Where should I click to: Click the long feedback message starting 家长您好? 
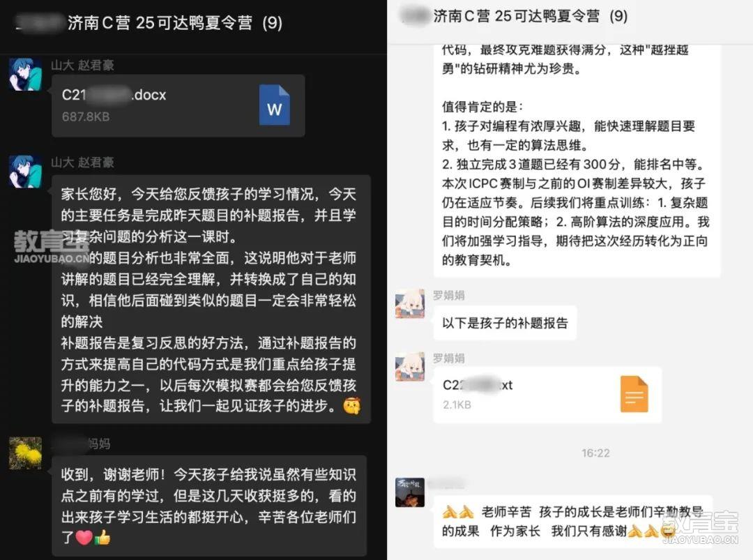point(211,299)
